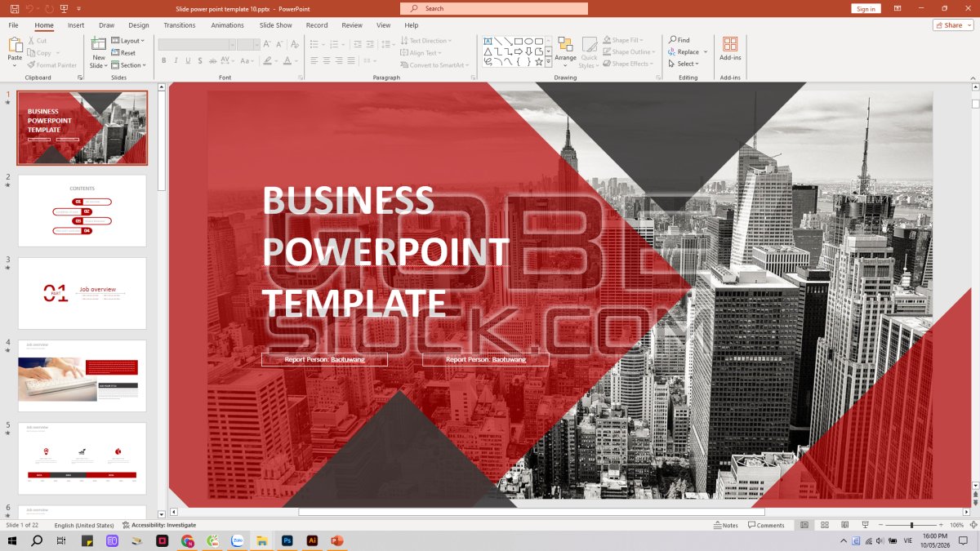Click the Paste clipboard icon
The width and height of the screenshot is (980, 551).
15,45
